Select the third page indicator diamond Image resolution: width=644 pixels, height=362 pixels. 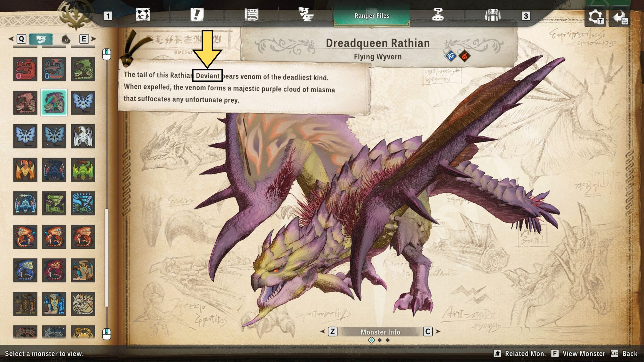[388, 340]
